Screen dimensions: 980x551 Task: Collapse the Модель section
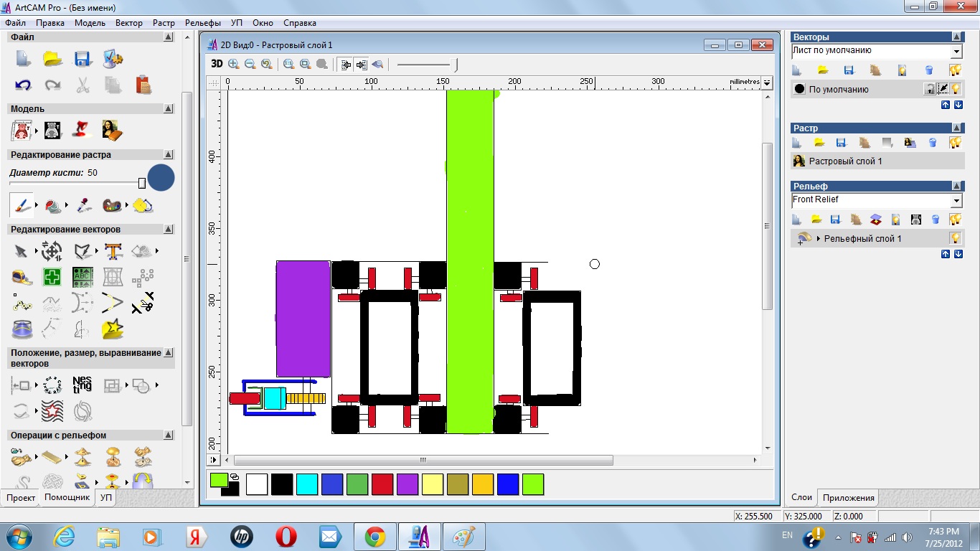pos(169,109)
